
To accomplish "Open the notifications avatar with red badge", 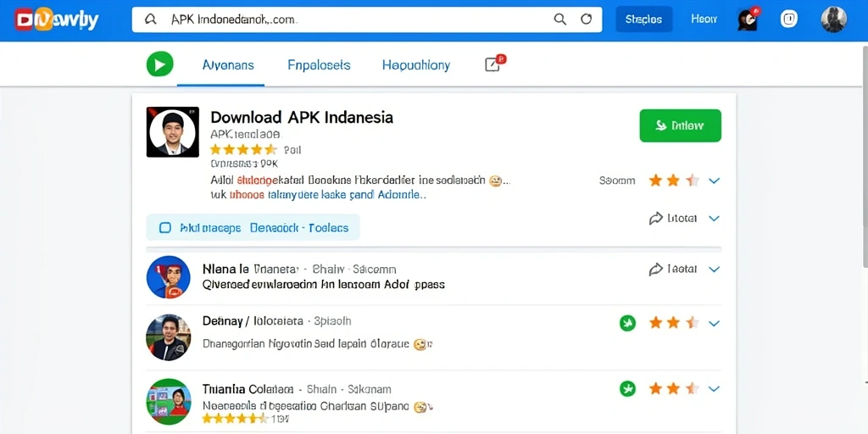I will coord(748,19).
